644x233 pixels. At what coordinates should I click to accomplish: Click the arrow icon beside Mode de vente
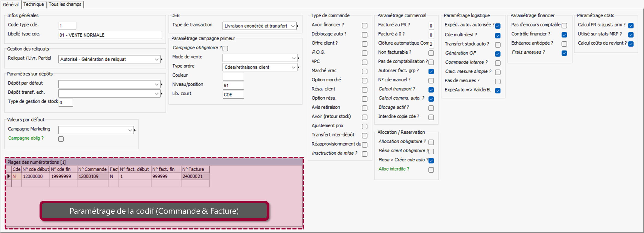click(299, 58)
